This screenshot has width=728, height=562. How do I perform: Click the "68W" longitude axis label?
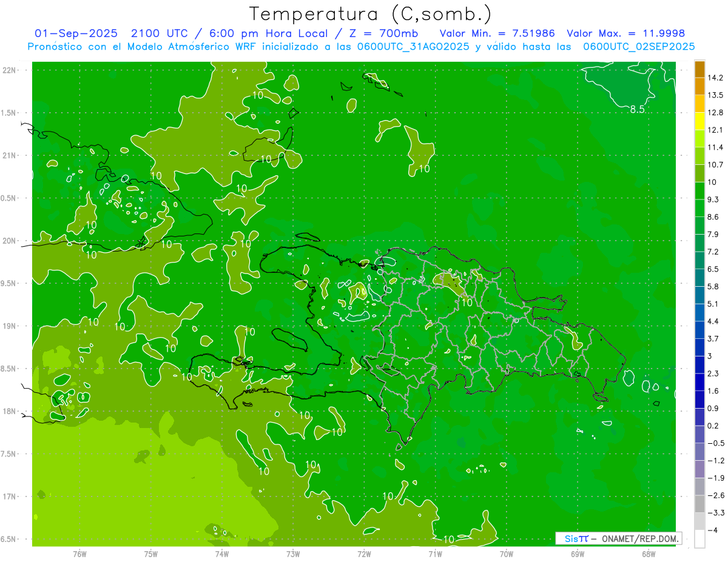coord(649,554)
